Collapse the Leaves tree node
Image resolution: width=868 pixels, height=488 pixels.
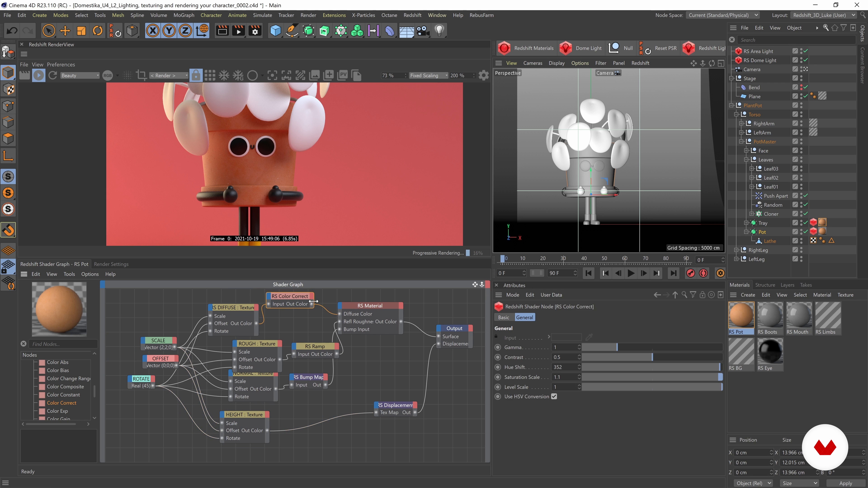coord(746,160)
